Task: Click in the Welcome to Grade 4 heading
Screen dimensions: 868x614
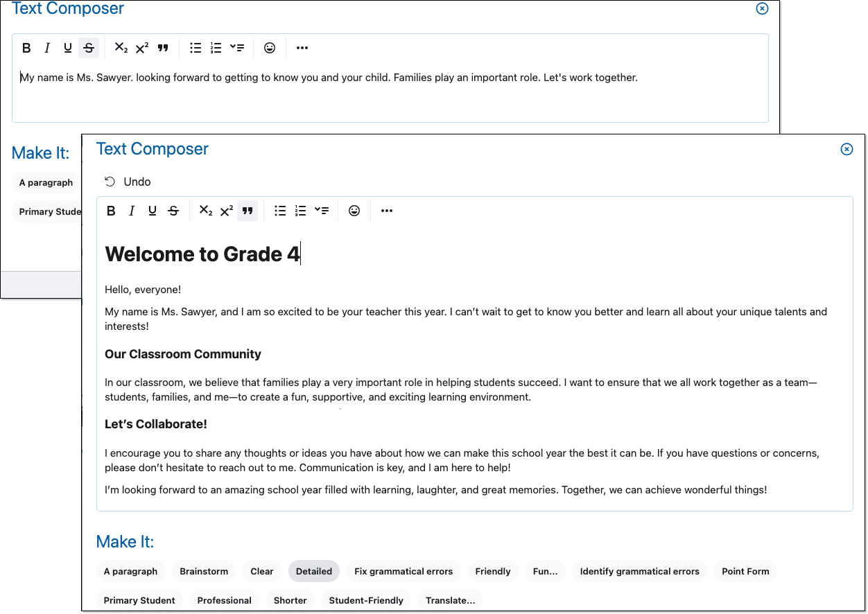Action: 202,254
